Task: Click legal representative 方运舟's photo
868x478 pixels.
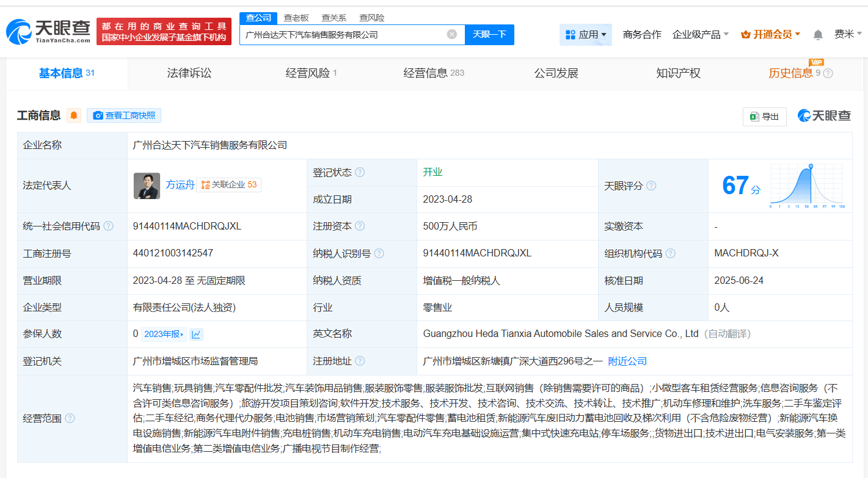Action: pyautogui.click(x=147, y=185)
